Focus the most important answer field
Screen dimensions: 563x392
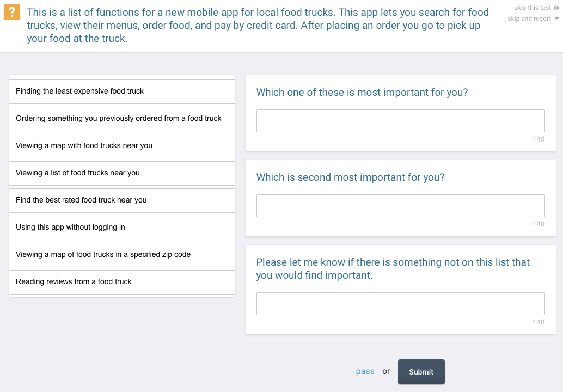coord(400,121)
